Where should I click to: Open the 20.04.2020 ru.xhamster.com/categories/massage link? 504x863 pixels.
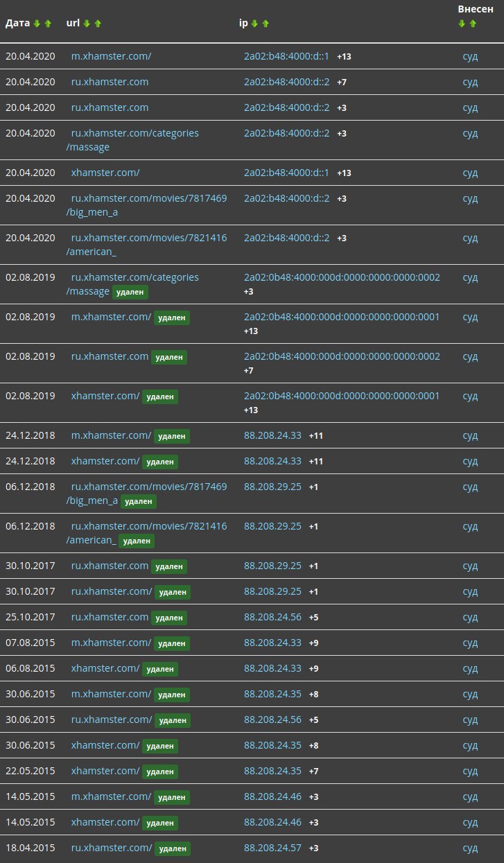pos(132,140)
